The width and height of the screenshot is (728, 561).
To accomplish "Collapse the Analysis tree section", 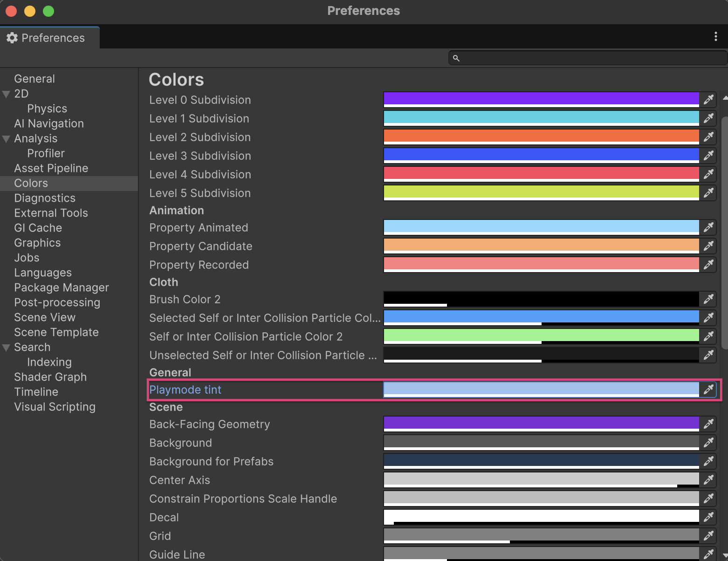I will (7, 139).
